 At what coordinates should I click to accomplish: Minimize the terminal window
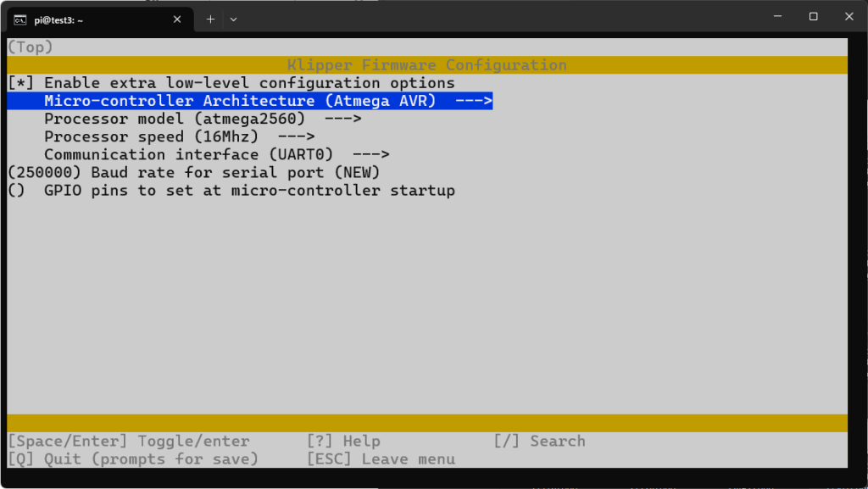click(x=775, y=16)
